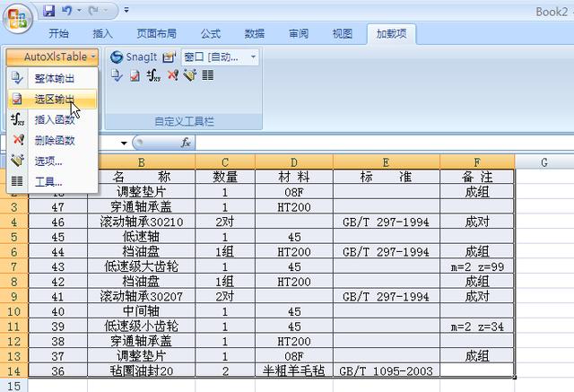This screenshot has height=392, width=574.
Task: Click the fx insert function button
Action: (186, 143)
